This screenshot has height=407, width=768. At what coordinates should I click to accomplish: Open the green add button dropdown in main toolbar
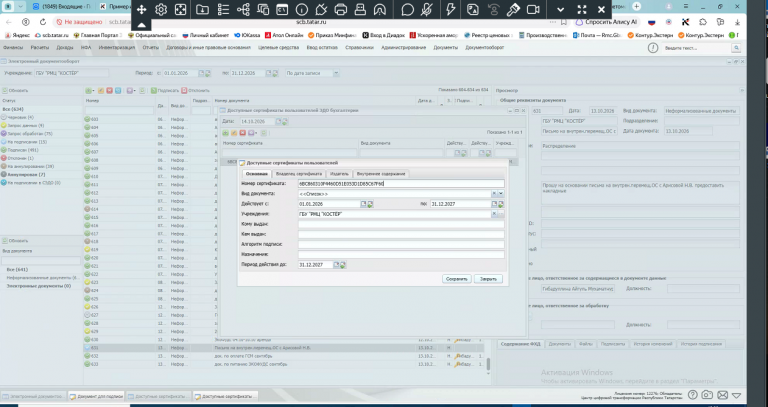point(90,91)
